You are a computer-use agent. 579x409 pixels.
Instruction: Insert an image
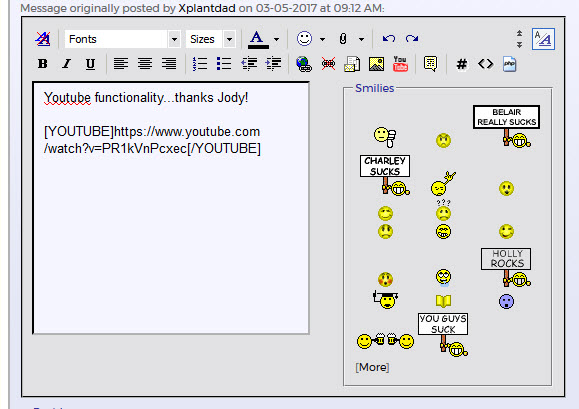[x=376, y=64]
